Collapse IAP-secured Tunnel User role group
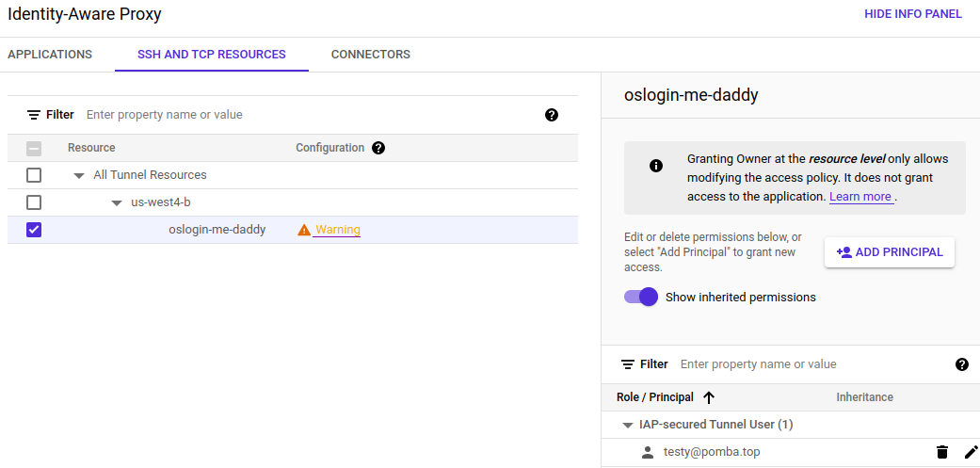980x468 pixels. click(627, 425)
